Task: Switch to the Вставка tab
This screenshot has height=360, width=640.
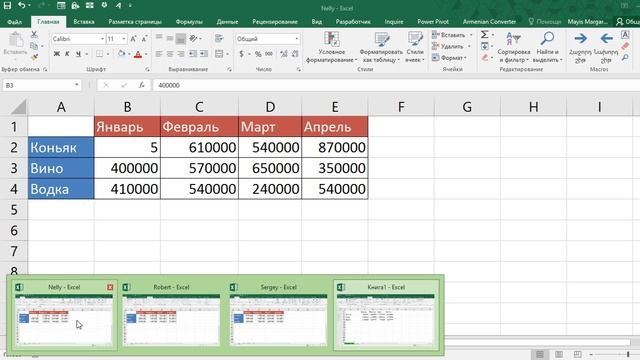Action: tap(84, 22)
